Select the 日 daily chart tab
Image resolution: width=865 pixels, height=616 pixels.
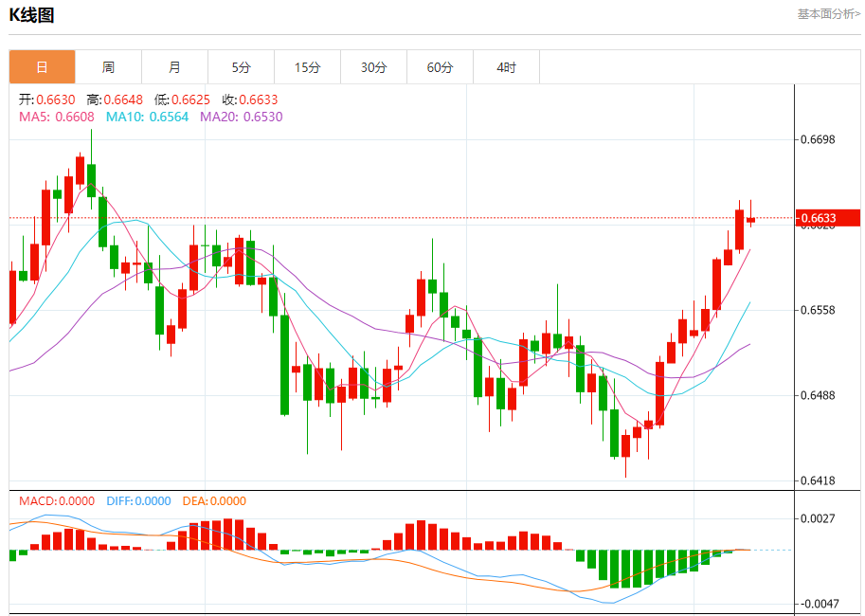43,67
